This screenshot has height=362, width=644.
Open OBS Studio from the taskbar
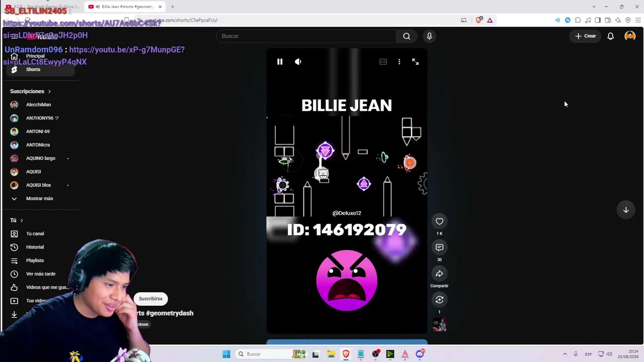[375, 354]
